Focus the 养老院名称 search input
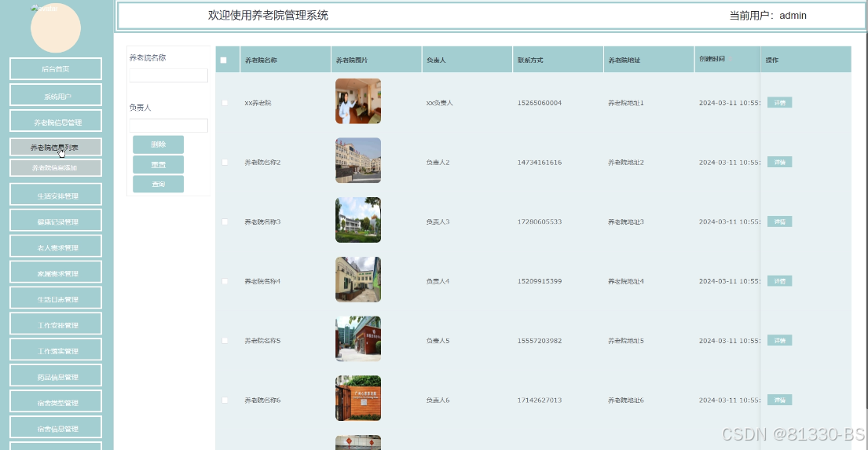Screen dimensions: 868x450 click(x=168, y=75)
